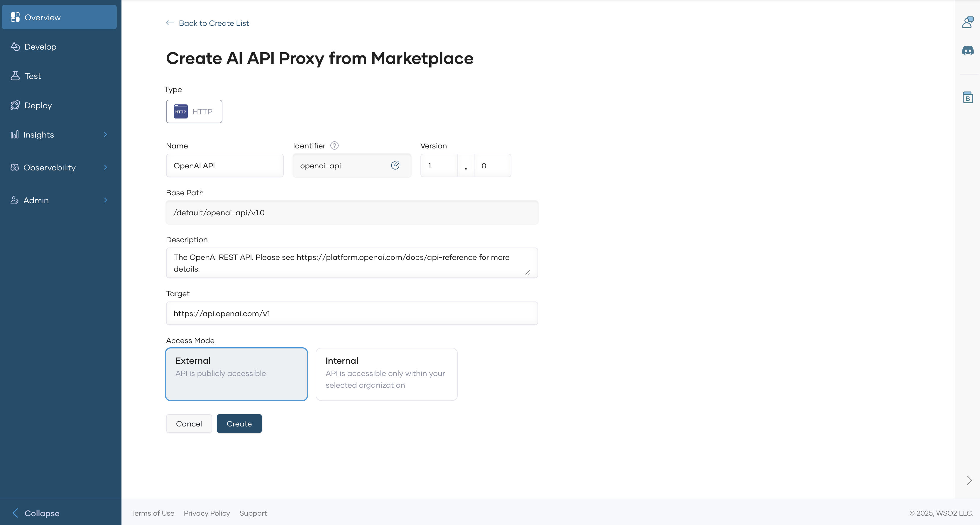Click the back arrow icon at top
The image size is (980, 525).
[x=170, y=23]
